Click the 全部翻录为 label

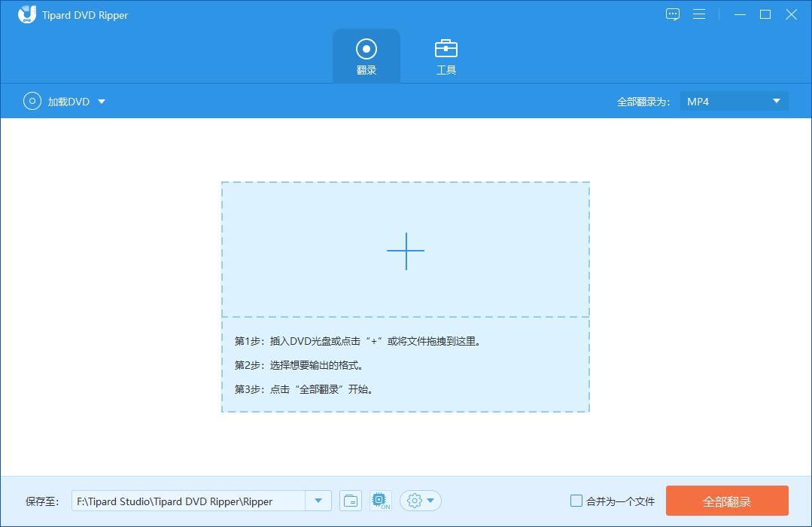pyautogui.click(x=643, y=102)
